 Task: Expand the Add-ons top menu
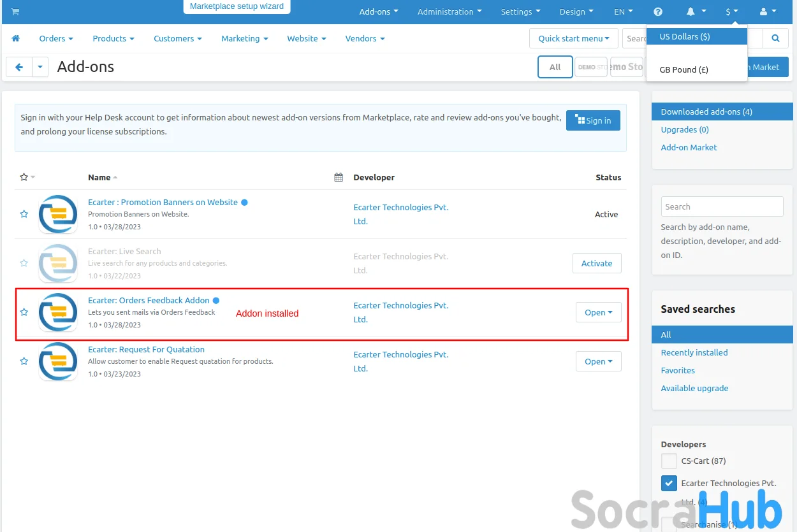pos(379,11)
